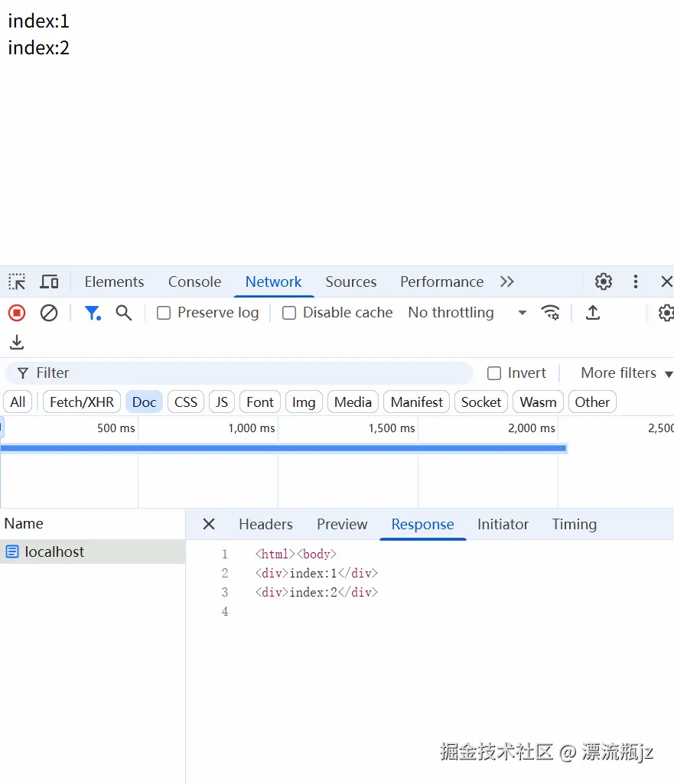Click the 2,000 ms timeline marker
Viewport: 674px width, 784px height.
pos(532,428)
